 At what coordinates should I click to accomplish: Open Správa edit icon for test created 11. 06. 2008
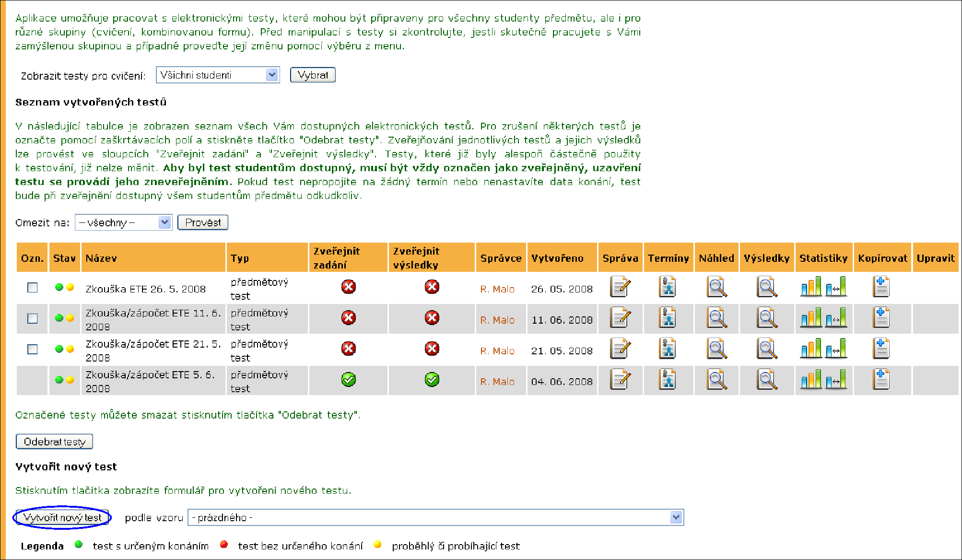click(620, 318)
